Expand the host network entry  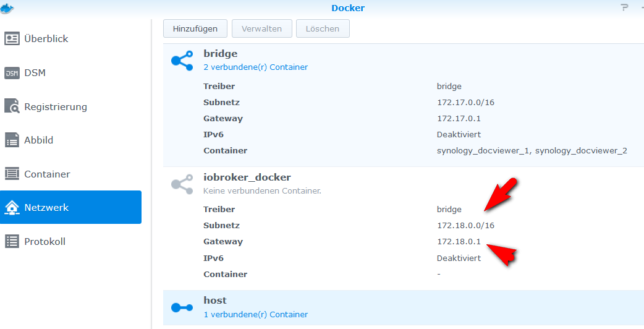tap(215, 301)
